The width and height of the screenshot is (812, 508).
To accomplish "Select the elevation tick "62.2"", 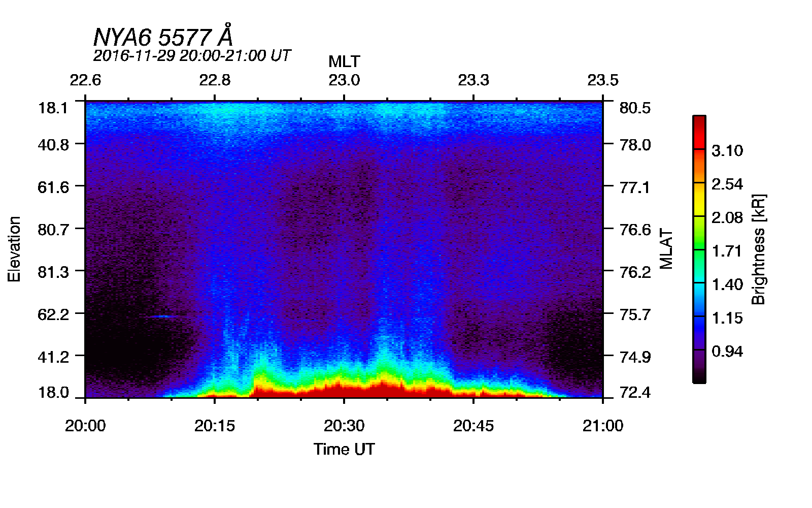I will point(53,314).
